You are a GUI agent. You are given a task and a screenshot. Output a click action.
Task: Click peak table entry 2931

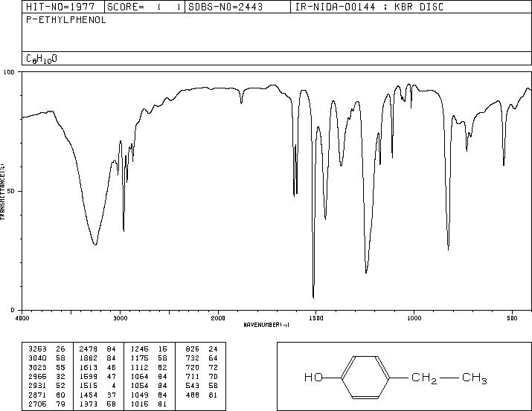[x=38, y=386]
